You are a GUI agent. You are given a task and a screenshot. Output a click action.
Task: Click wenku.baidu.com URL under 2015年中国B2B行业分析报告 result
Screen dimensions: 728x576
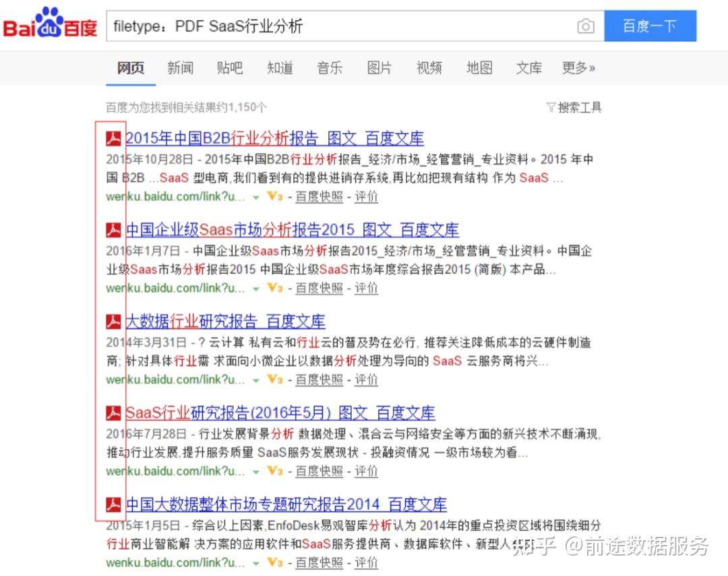[175, 196]
